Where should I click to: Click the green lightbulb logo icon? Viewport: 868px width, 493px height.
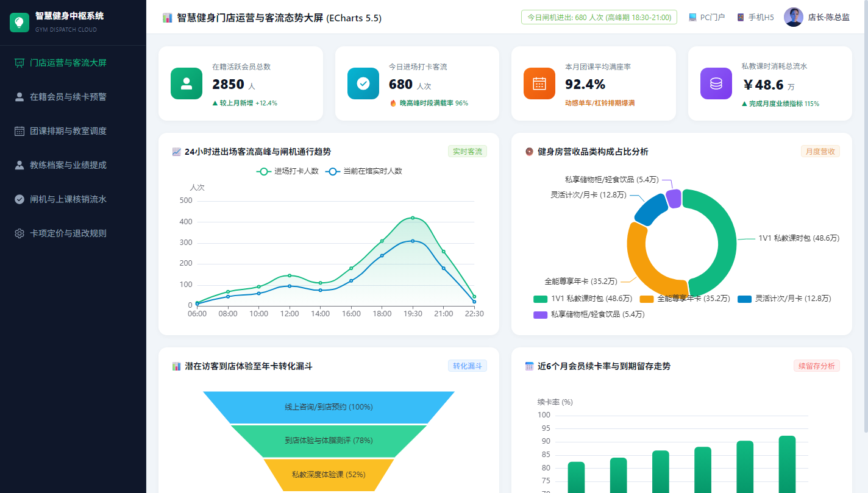coord(20,23)
